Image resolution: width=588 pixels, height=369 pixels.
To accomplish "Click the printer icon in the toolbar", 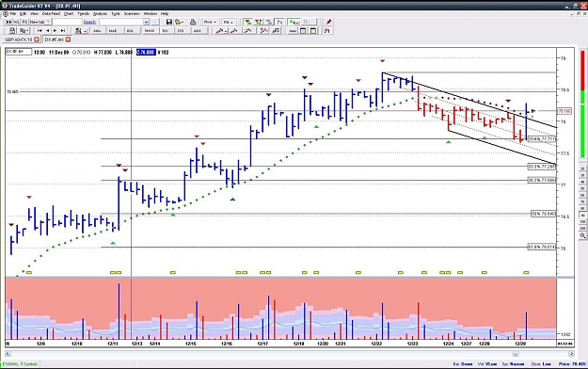I will click(x=193, y=22).
